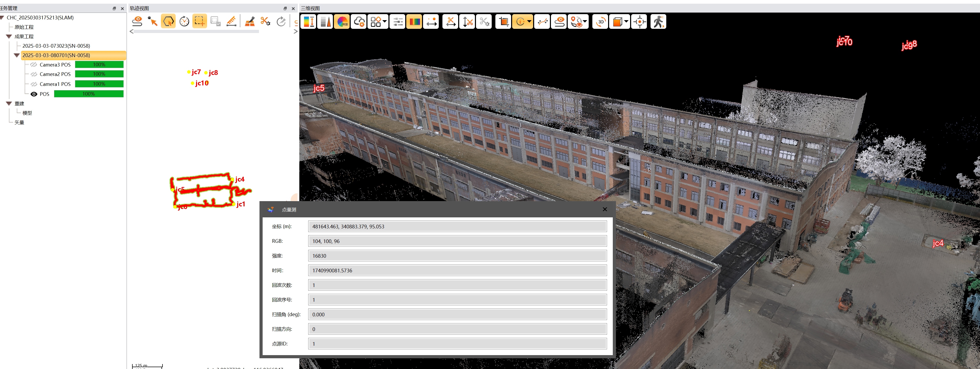Click the POS 100% progress bar
980x369 pixels.
[x=89, y=94]
